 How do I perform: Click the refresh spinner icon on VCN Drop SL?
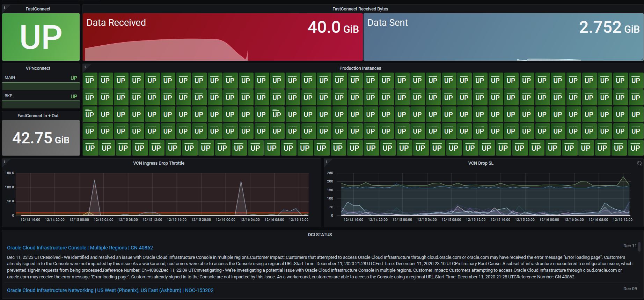click(x=639, y=163)
